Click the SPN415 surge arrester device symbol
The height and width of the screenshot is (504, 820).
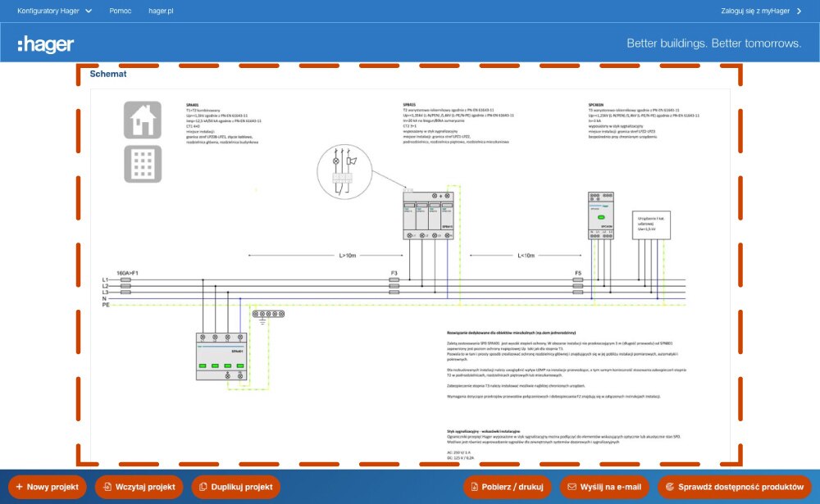coord(428,216)
